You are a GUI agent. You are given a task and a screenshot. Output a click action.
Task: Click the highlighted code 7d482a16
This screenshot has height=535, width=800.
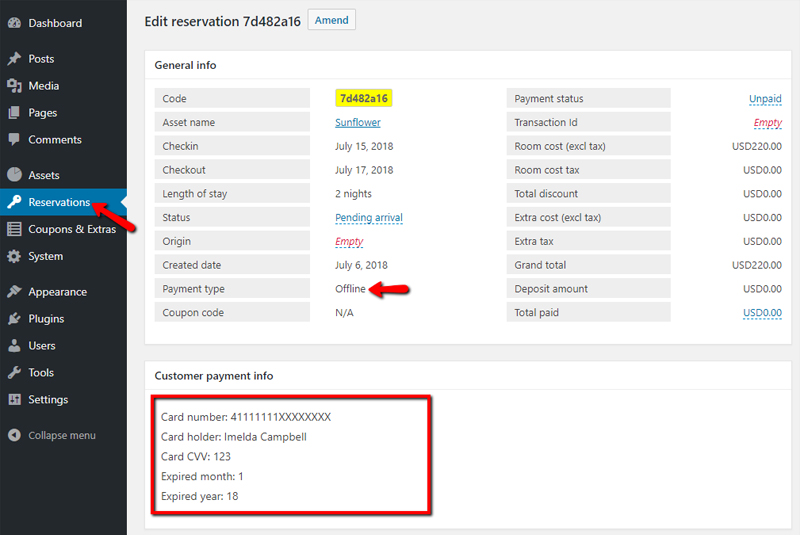tap(363, 98)
